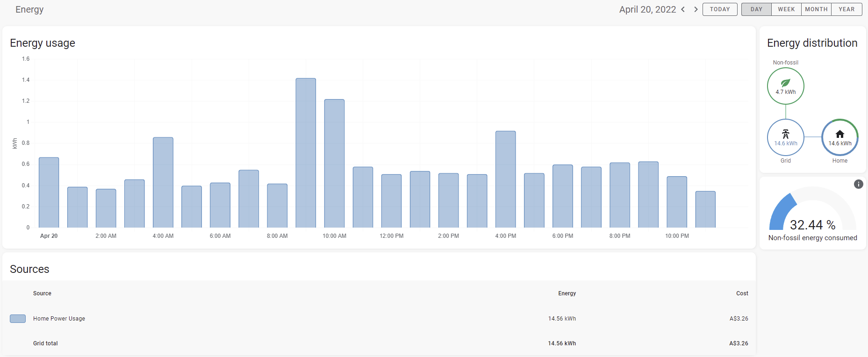The image size is (868, 357).
Task: Click the Grid transmission tower icon
Action: (x=786, y=134)
